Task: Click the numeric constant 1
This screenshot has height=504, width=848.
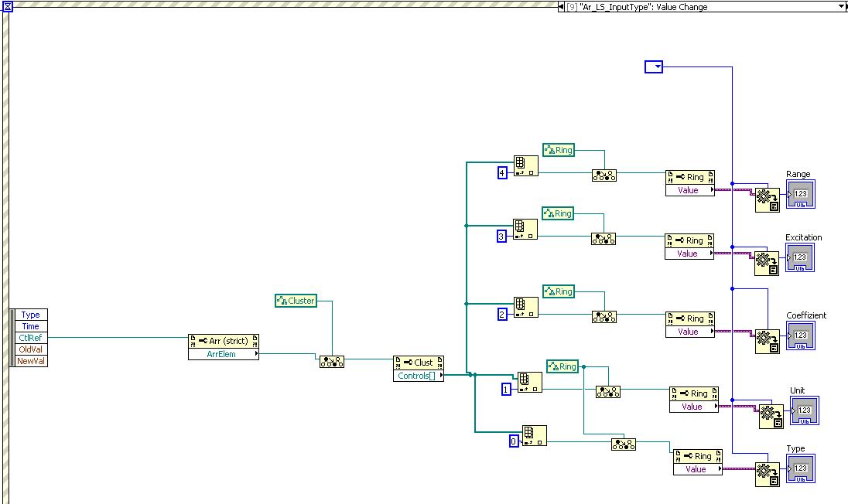Action: point(506,389)
